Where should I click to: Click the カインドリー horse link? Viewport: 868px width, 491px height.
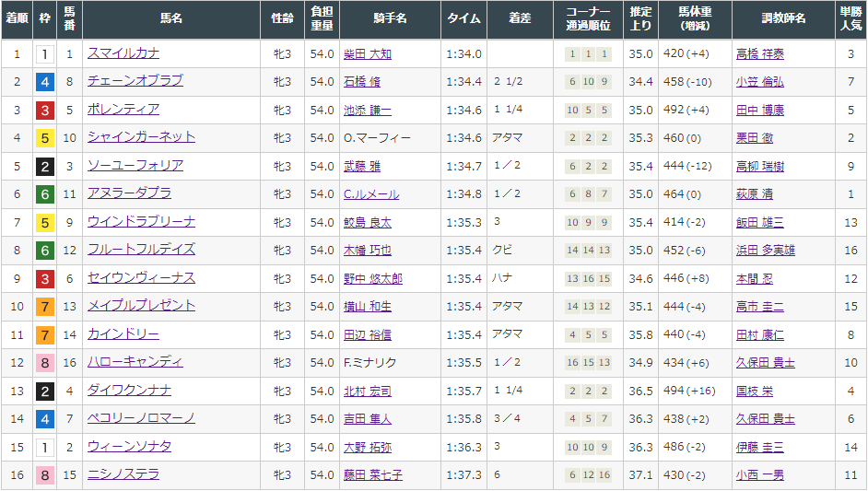click(123, 333)
